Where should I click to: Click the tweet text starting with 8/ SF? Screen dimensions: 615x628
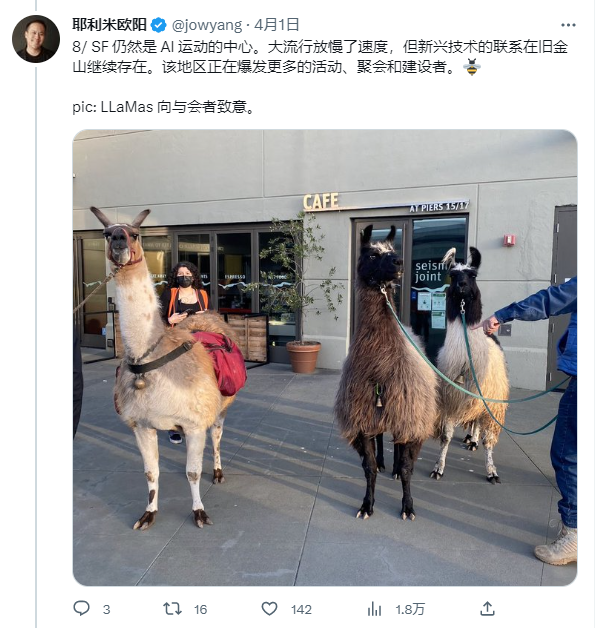[320, 56]
